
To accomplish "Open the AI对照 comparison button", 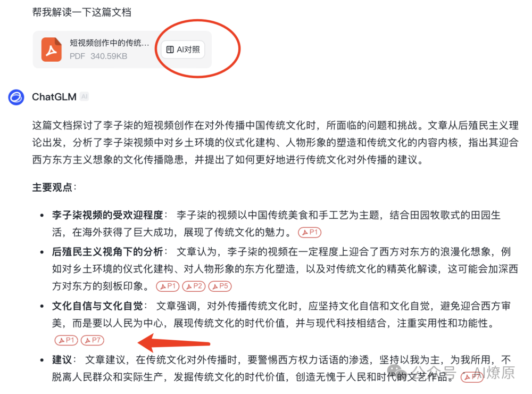I will (x=183, y=50).
